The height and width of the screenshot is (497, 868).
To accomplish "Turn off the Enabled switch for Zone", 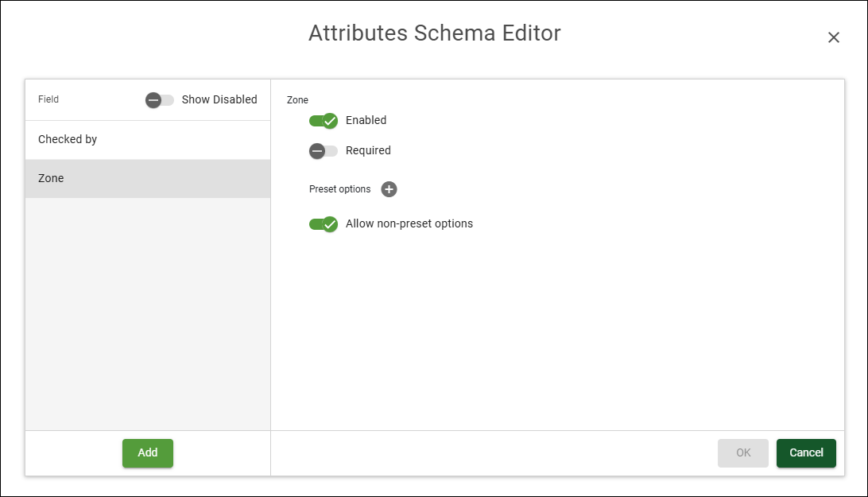I will click(324, 121).
